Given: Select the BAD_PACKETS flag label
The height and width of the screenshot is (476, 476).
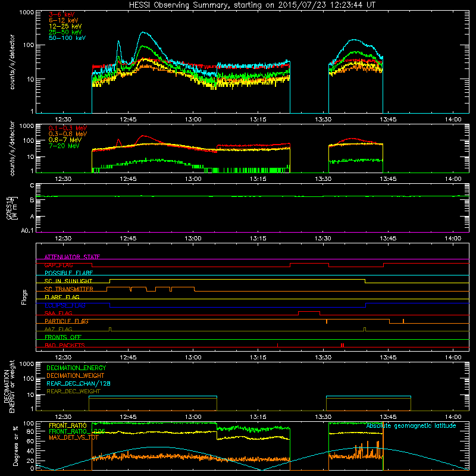Looking at the screenshot, I should point(65,345).
